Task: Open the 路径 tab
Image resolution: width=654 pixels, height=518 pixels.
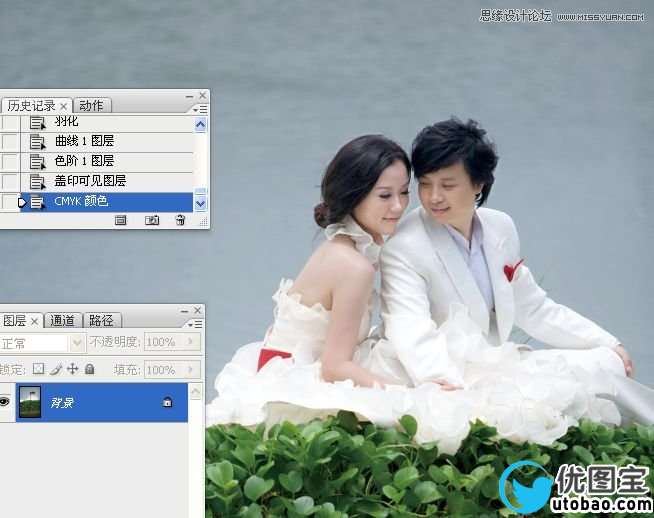Action: tap(101, 320)
